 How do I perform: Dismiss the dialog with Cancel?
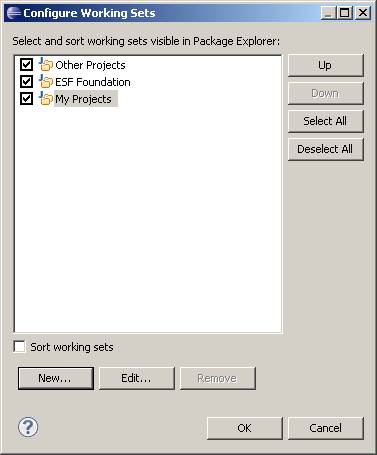[x=325, y=428]
